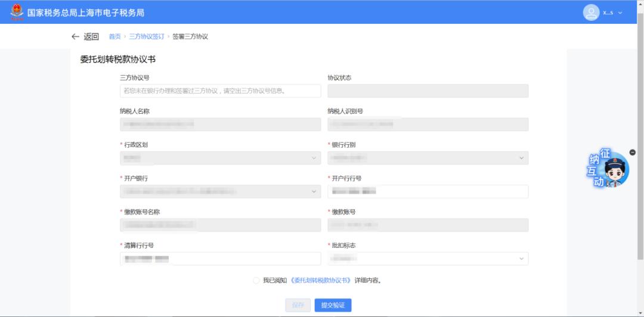
Task: Expand the 开户银行 dropdown
Action: (x=220, y=191)
